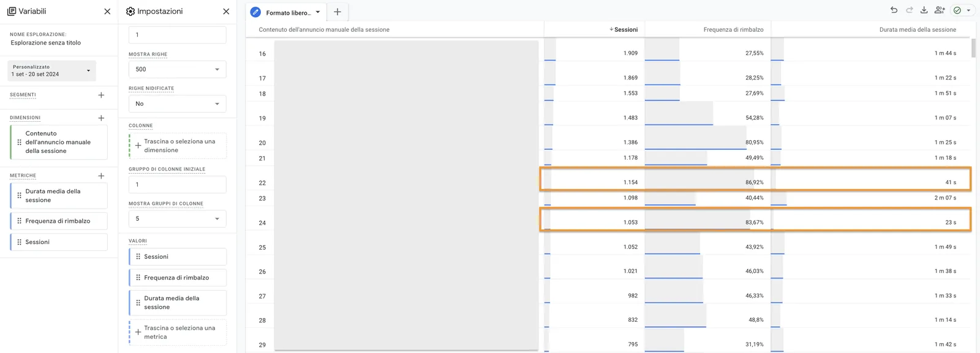Viewport: 980px width, 353px height.
Task: Click the sessions value 1.178 in row 21
Action: [x=630, y=157]
